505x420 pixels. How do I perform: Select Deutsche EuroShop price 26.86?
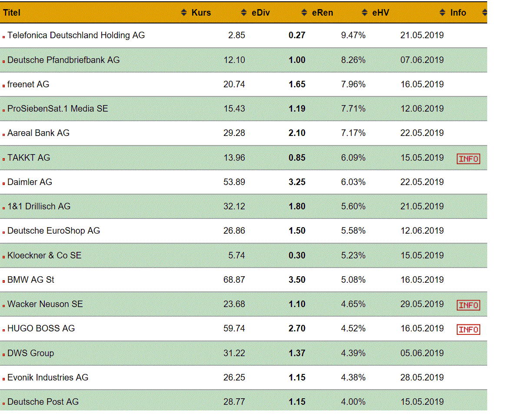coord(234,231)
